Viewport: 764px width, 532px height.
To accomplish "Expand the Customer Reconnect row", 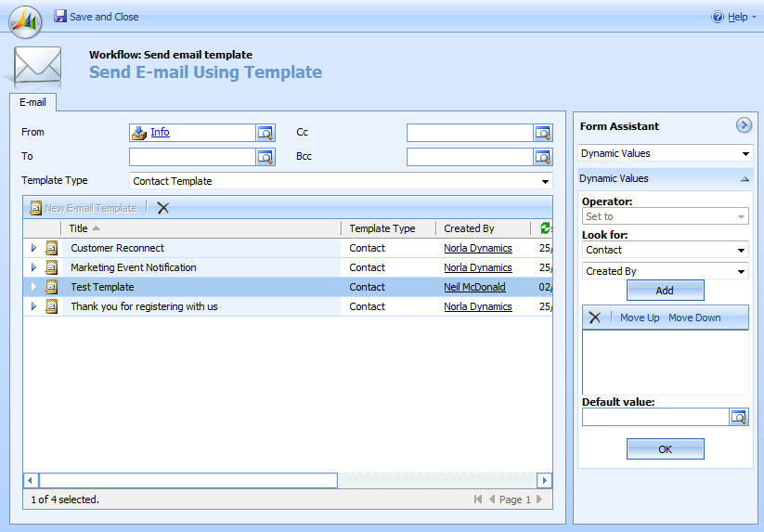I will click(33, 248).
